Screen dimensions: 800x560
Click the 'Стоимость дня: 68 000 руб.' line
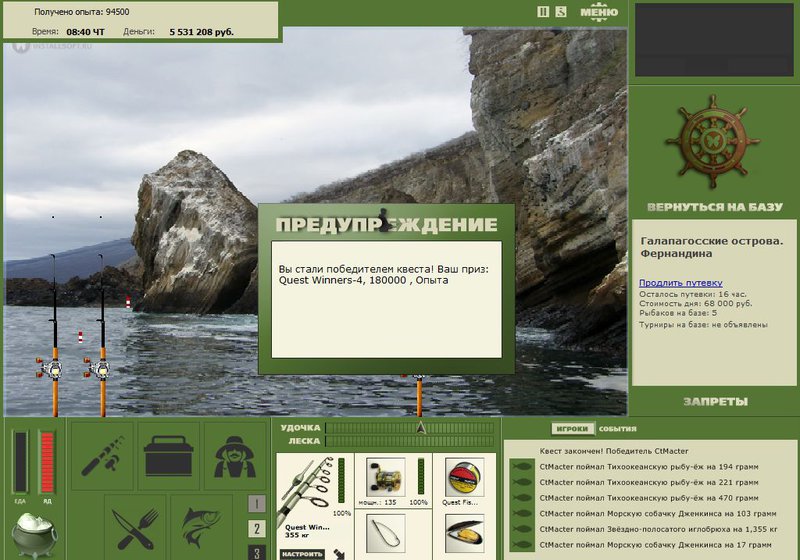[695, 303]
